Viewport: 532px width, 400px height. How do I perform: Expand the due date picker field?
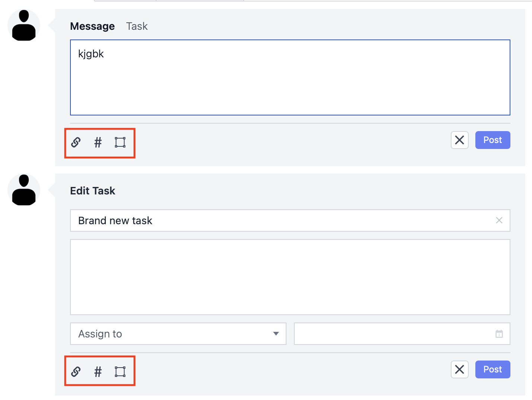[x=402, y=334]
